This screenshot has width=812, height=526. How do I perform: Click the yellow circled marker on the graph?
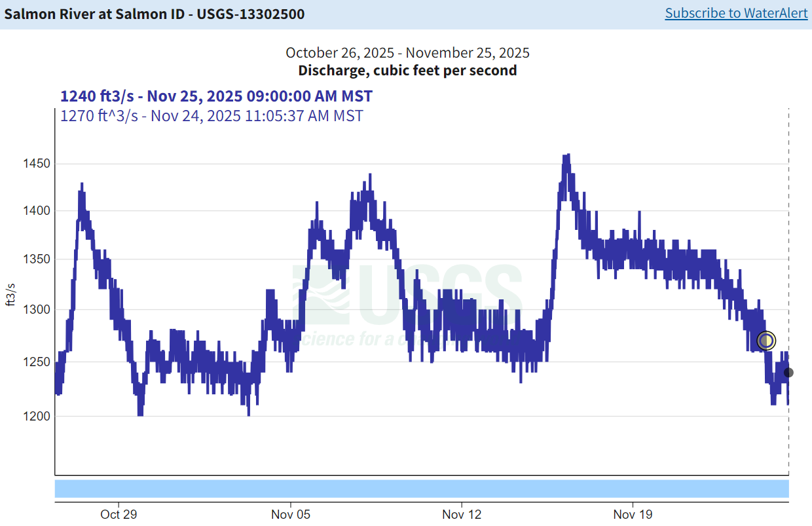pos(766,341)
